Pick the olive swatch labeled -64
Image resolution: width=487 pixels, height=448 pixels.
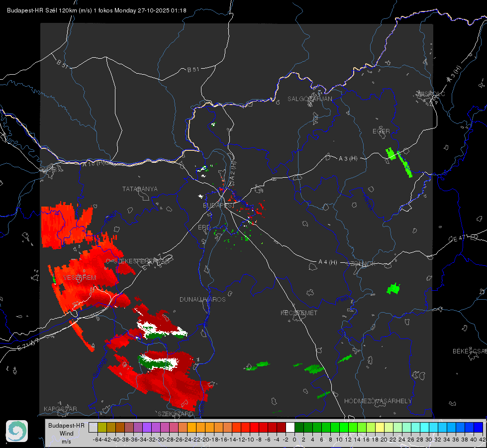[x=102, y=427]
